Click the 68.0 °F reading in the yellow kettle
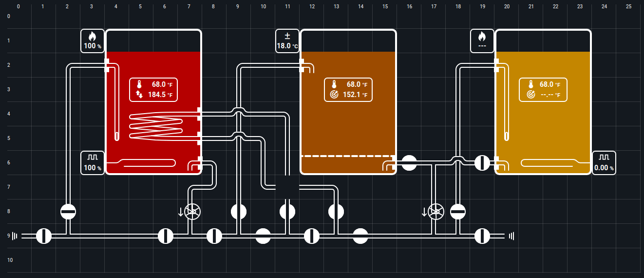This screenshot has width=644, height=278. tap(550, 84)
